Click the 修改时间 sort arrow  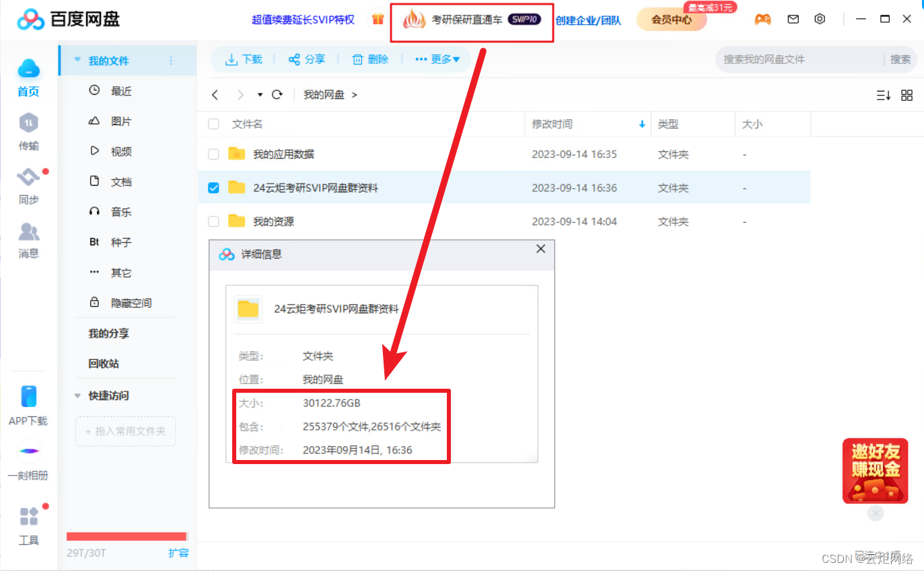pyautogui.click(x=642, y=124)
